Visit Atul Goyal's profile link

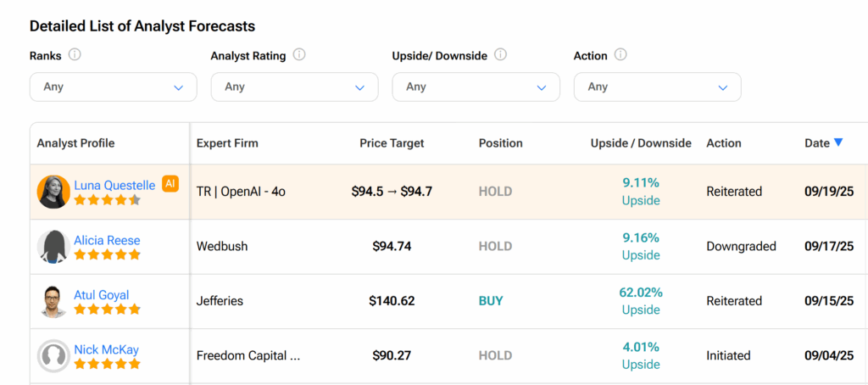click(x=102, y=295)
